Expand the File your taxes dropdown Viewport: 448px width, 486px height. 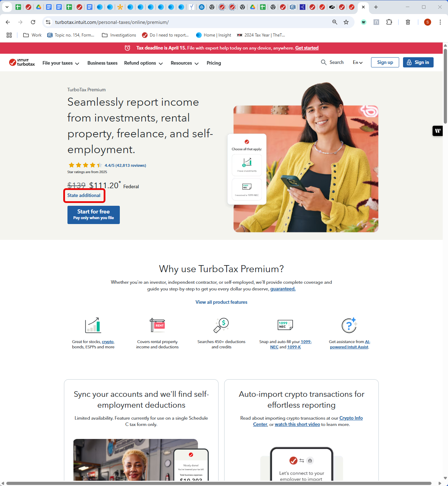click(x=61, y=63)
